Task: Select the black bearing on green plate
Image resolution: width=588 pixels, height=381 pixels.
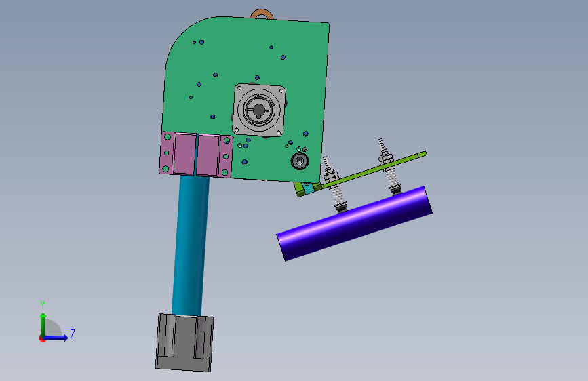Action: coord(300,161)
